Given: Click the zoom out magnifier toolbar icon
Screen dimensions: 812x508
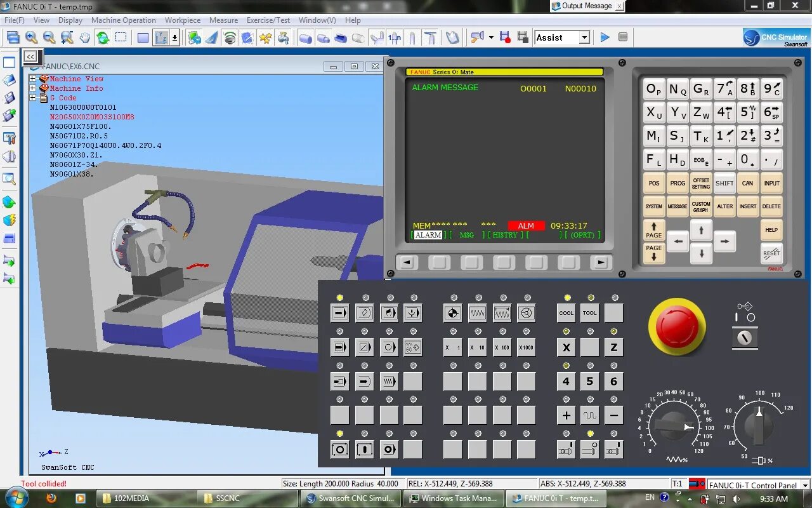Looking at the screenshot, I should click(x=49, y=38).
